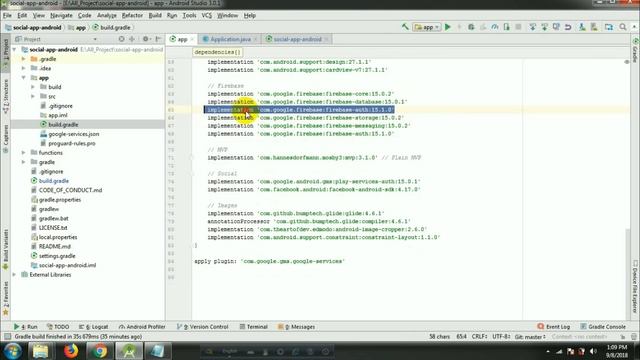The image size is (640, 360).
Task: Open the Refactor menu
Action: [x=132, y=16]
